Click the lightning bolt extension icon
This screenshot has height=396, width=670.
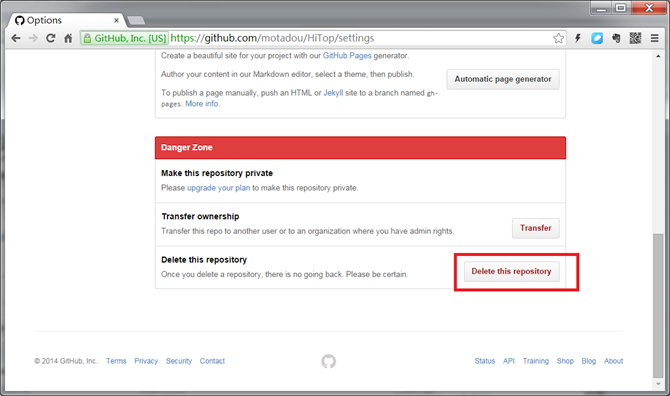pyautogui.click(x=578, y=38)
